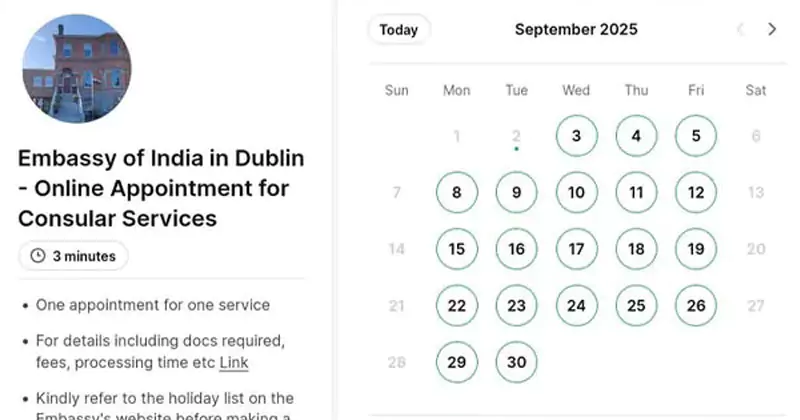Image resolution: width=800 pixels, height=420 pixels.
Task: Go to next month with right chevron
Action: [771, 29]
